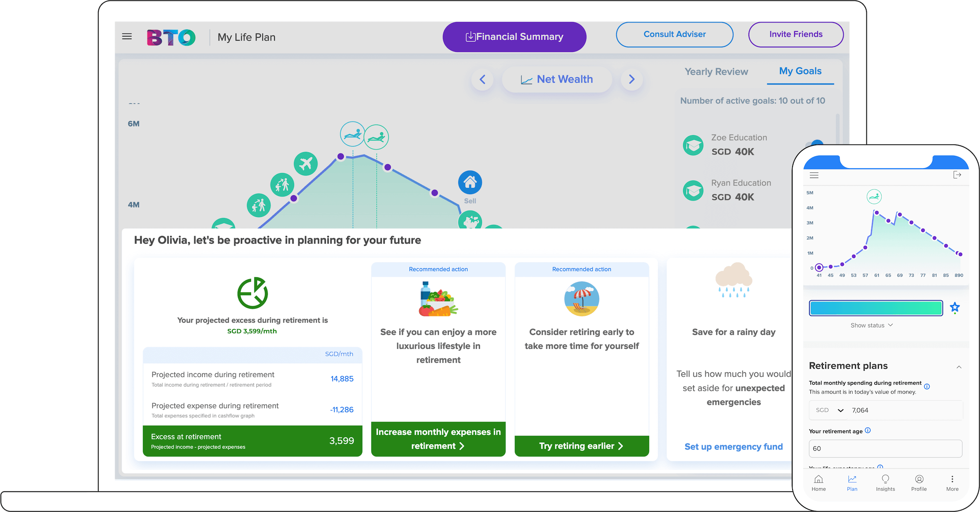Screen dimensions: 980x512
Task: Click the retirement age input field
Action: 885,448
